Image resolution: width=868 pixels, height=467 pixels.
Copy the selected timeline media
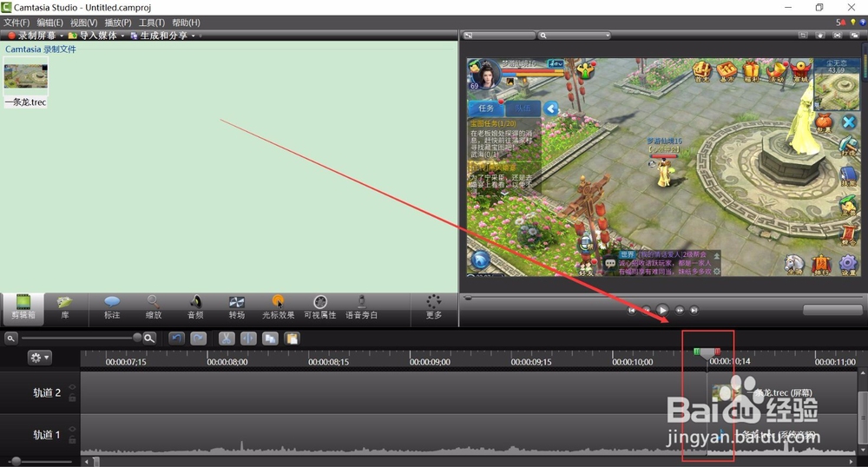point(270,338)
